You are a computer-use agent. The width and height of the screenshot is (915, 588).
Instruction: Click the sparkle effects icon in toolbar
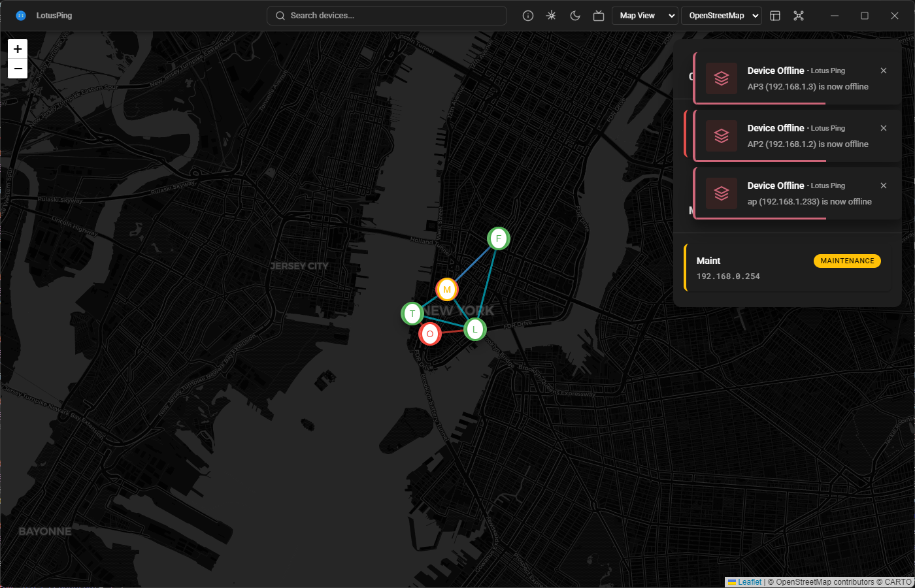[x=552, y=16]
